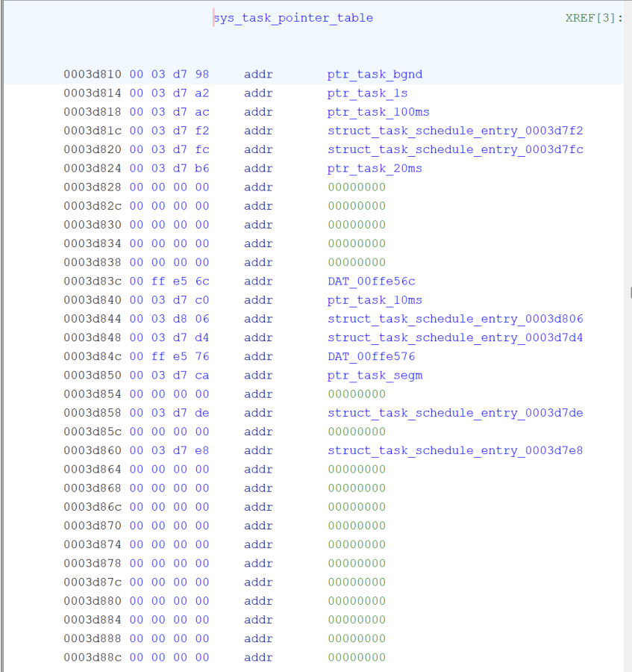Image resolution: width=632 pixels, height=672 pixels.
Task: Follow the ptr_task_10ms reference
Action: click(375, 300)
